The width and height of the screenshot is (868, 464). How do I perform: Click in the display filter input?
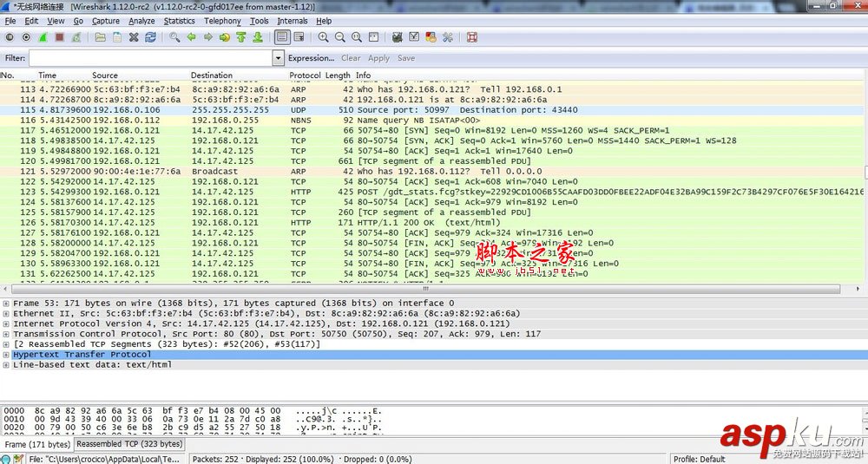[x=151, y=58]
